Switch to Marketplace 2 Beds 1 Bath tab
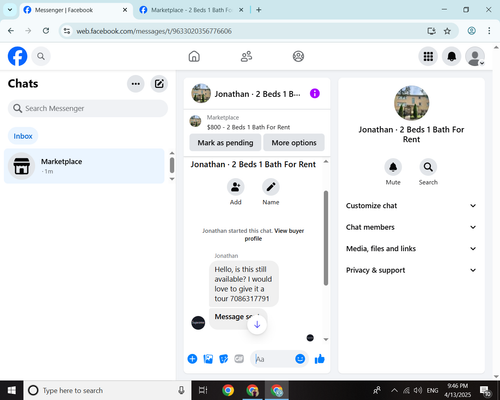The height and width of the screenshot is (400, 500). pyautogui.click(x=192, y=10)
